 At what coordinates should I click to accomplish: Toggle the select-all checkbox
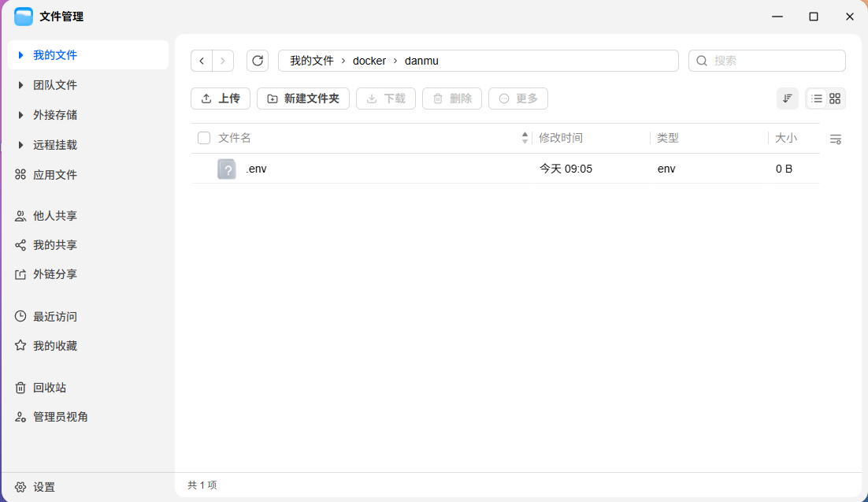click(x=204, y=138)
